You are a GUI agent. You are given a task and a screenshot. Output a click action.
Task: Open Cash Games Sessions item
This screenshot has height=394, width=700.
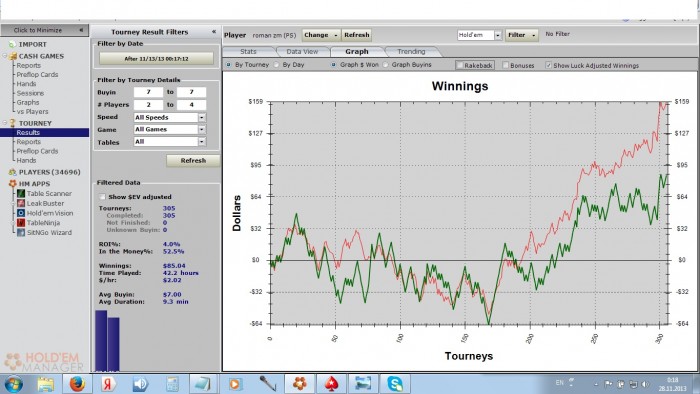(30, 93)
